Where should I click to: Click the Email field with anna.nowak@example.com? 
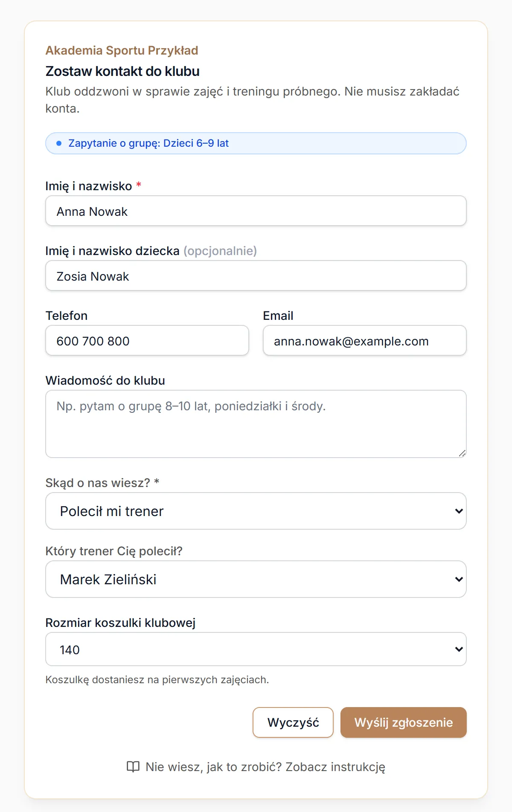[365, 340]
